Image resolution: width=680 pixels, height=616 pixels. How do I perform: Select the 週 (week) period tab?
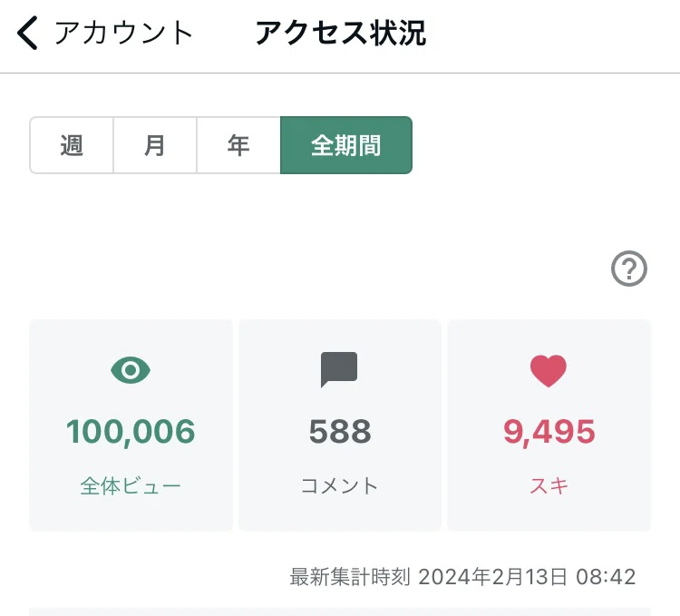(x=72, y=145)
